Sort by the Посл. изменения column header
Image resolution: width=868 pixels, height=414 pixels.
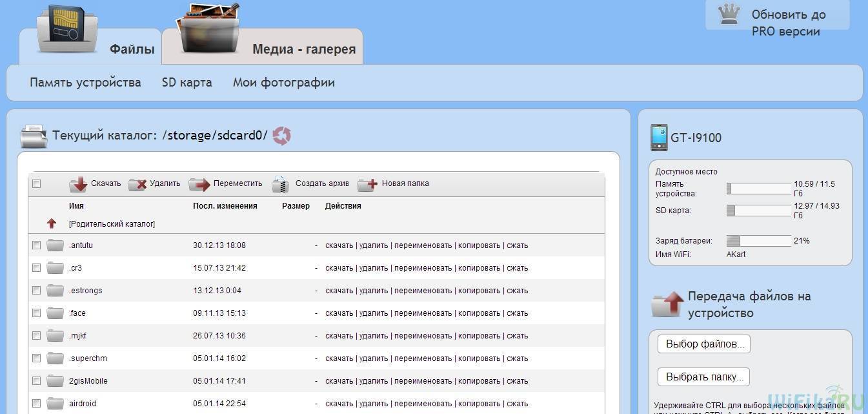[225, 206]
